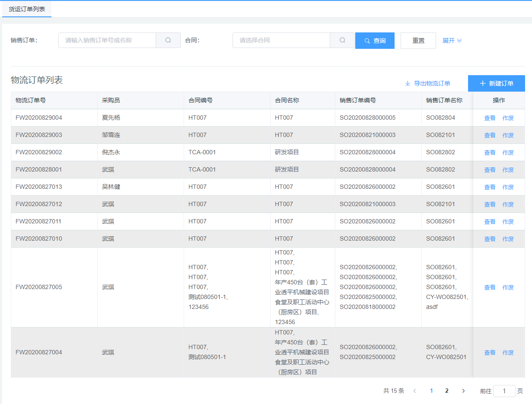532x404 pixels.
Task: Click in the sales order number input
Action: click(x=107, y=40)
